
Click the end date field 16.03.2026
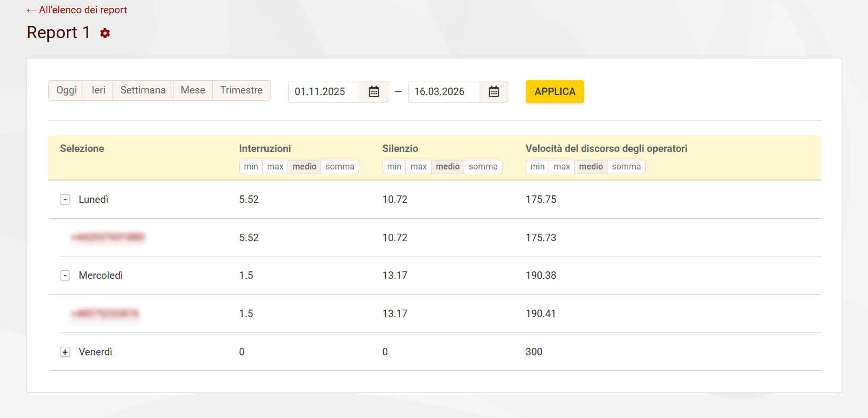coord(444,91)
